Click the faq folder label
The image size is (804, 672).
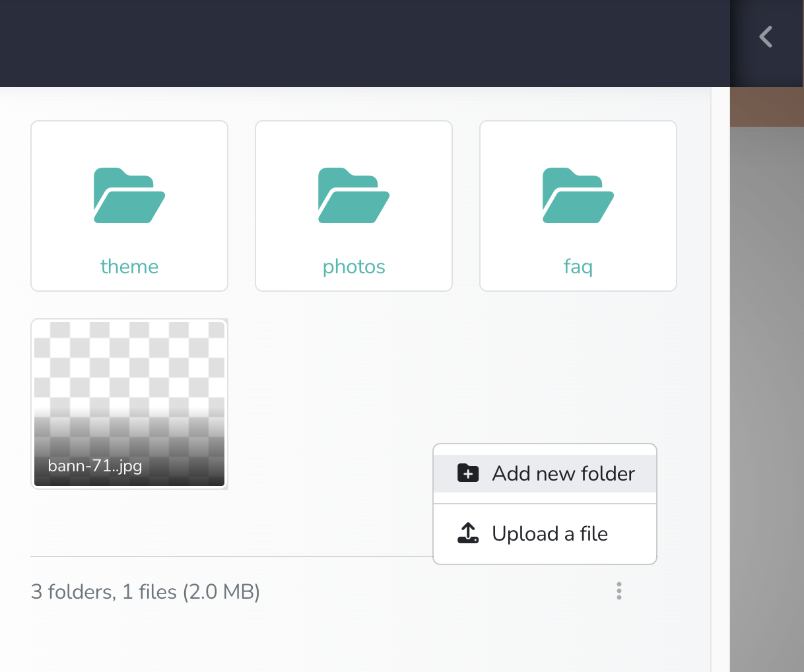point(578,267)
